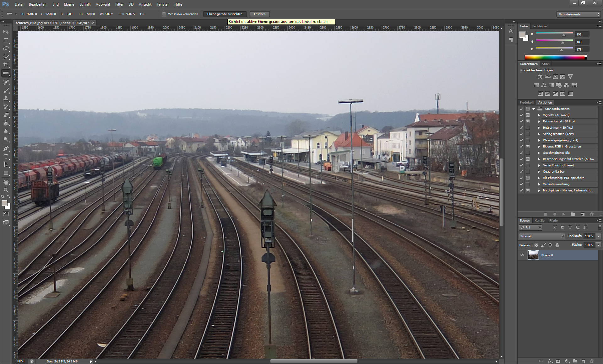Add a Brightness/Contrast adjustment
The height and width of the screenshot is (364, 603).
[540, 77]
